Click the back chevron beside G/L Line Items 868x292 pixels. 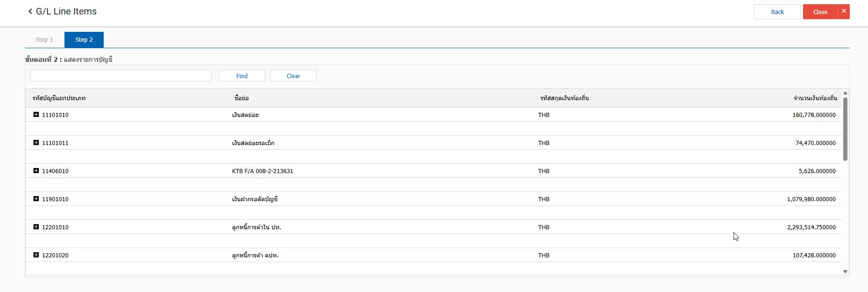pos(30,11)
